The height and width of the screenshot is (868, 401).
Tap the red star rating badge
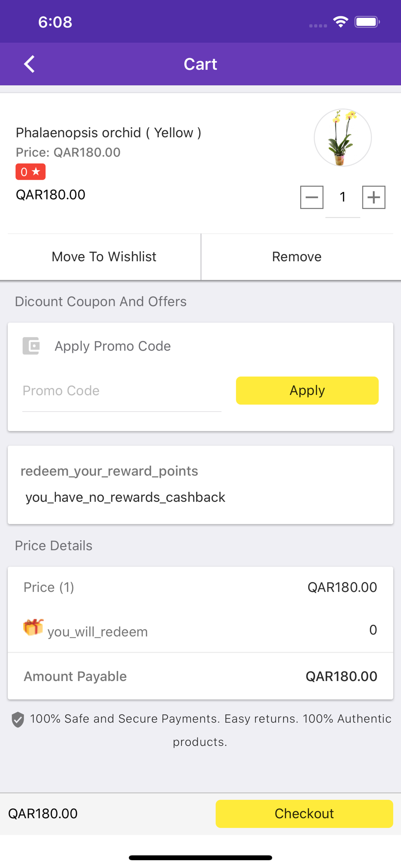point(30,172)
